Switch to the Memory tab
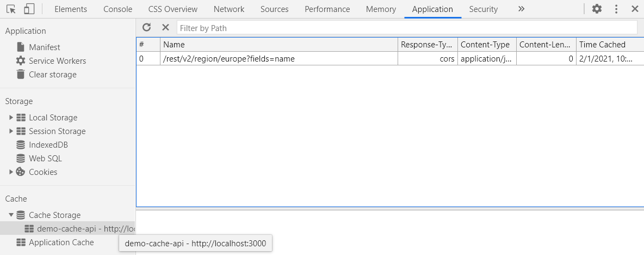Screen dimensions: 644x255 click(x=381, y=9)
